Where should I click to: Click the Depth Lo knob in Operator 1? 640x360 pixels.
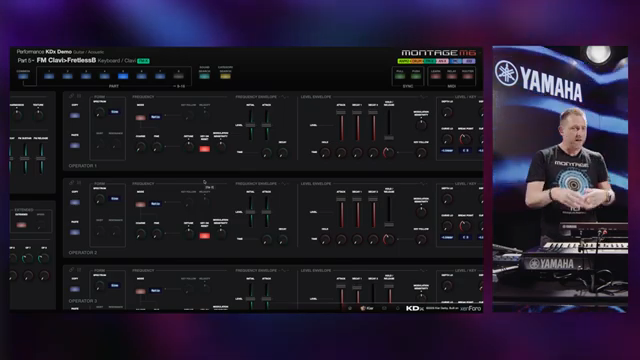click(x=447, y=112)
